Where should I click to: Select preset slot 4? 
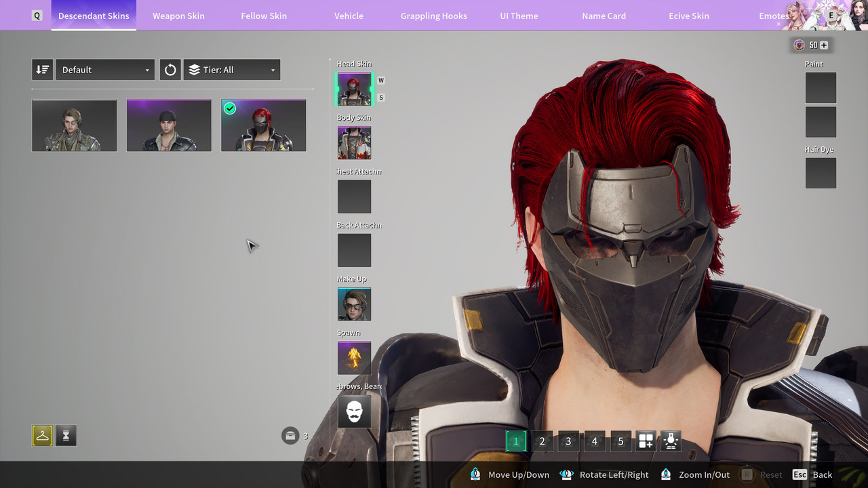pos(595,441)
